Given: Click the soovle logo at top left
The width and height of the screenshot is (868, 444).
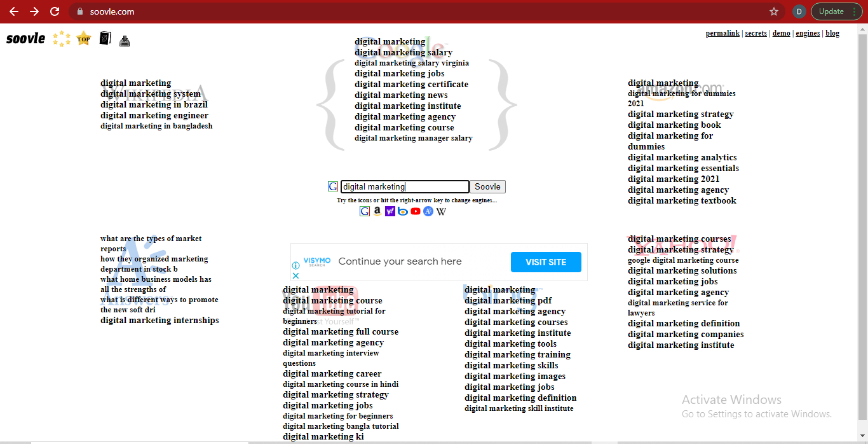Looking at the screenshot, I should click(26, 39).
